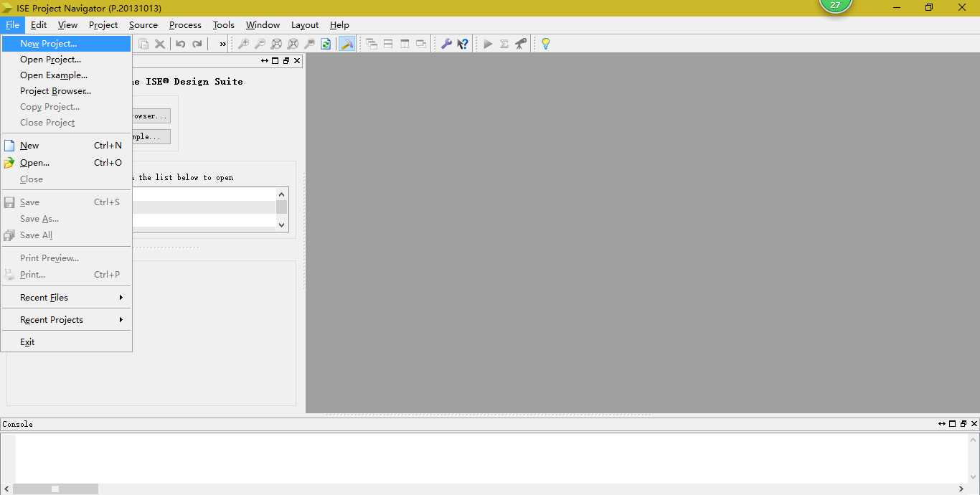Viewport: 980px width, 495px height.
Task: Click the recent projects list up arrow
Action: coord(281,194)
